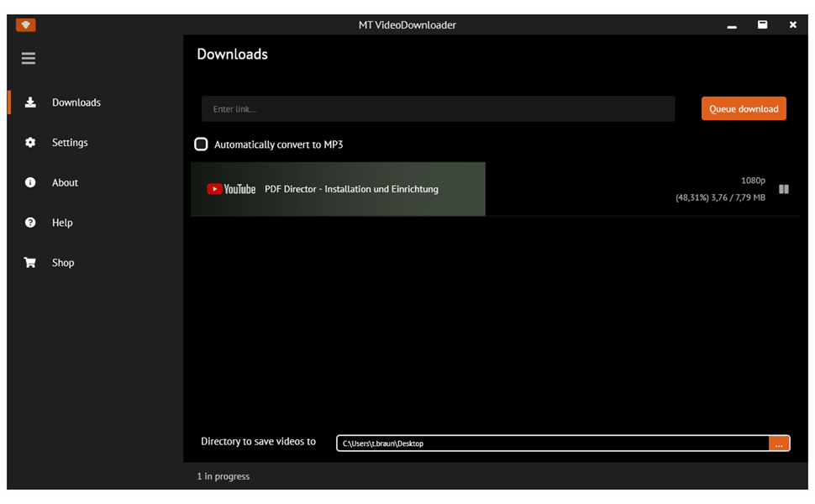Select Settings in the navigation menu
The image size is (815, 504).
click(x=70, y=142)
